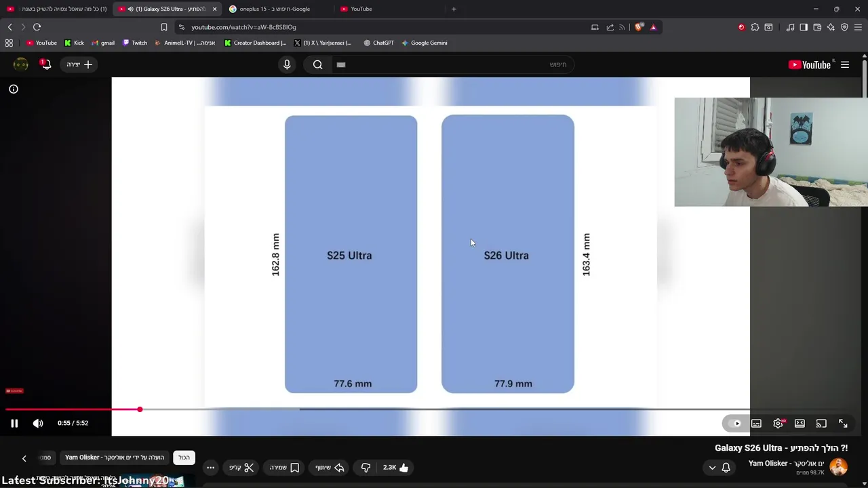The width and height of the screenshot is (868, 488).
Task: Switch to theater mode in the player
Action: point(800,424)
